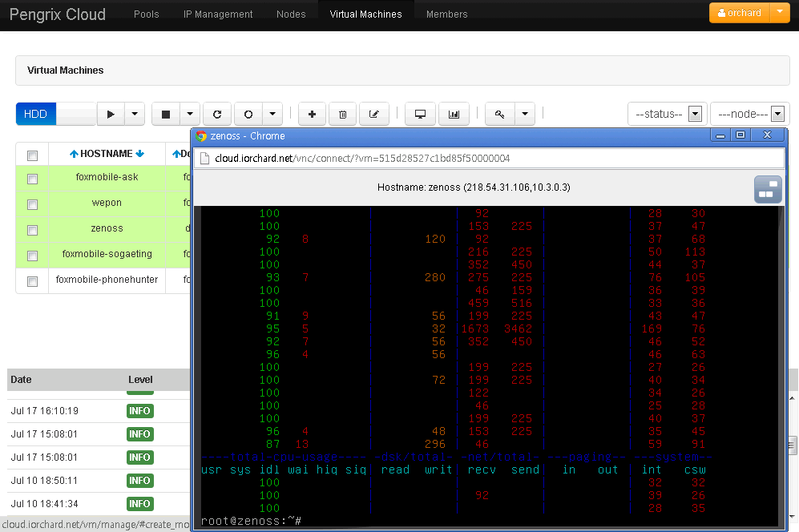Expand the dropdown arrow beside the play button
Viewport: 799px width, 532px height.
[x=135, y=114]
